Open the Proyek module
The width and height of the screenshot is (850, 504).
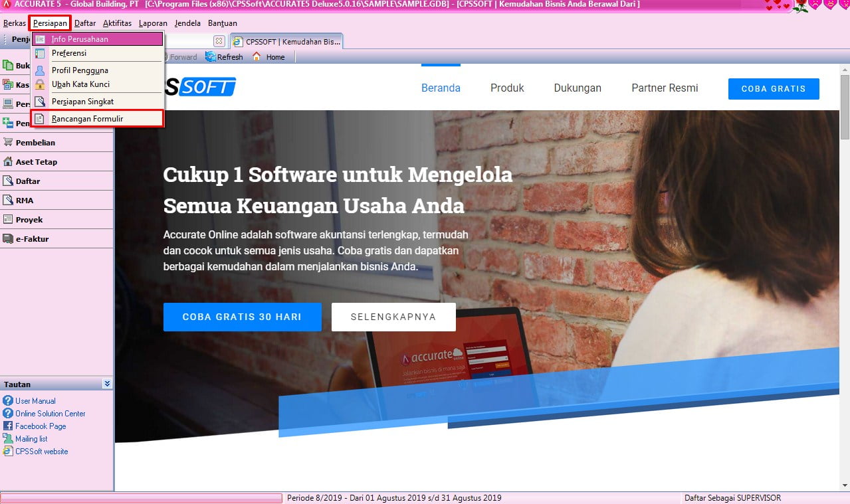point(56,219)
